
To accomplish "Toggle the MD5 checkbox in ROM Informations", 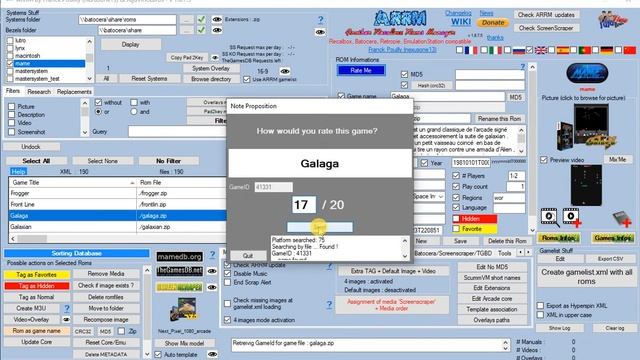I will [x=404, y=74].
